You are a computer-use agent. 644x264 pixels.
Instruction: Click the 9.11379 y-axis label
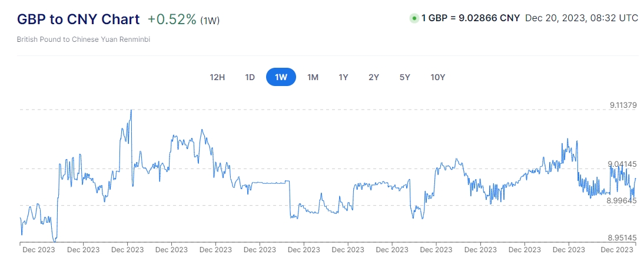[x=623, y=105]
